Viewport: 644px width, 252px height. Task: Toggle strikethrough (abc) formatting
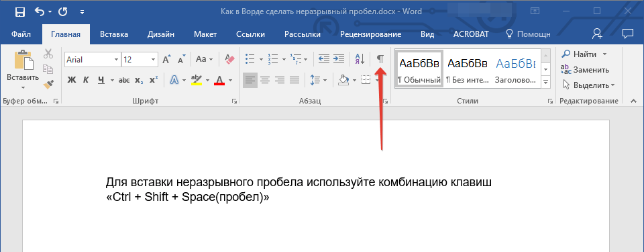[x=124, y=80]
